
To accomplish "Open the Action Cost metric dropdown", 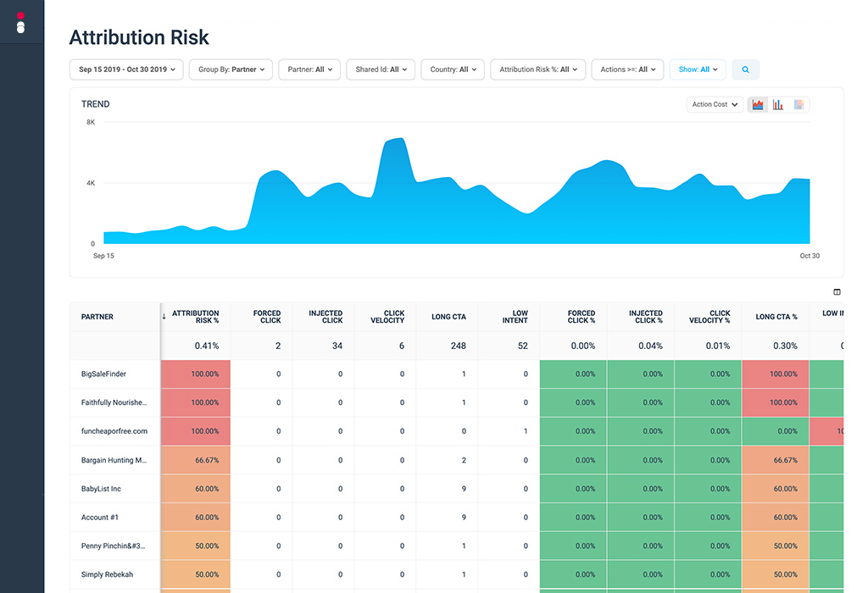I will (x=715, y=105).
